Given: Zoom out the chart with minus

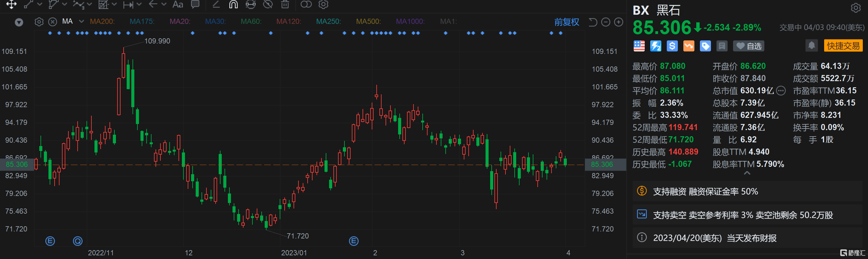Looking at the screenshot, I should [x=606, y=22].
